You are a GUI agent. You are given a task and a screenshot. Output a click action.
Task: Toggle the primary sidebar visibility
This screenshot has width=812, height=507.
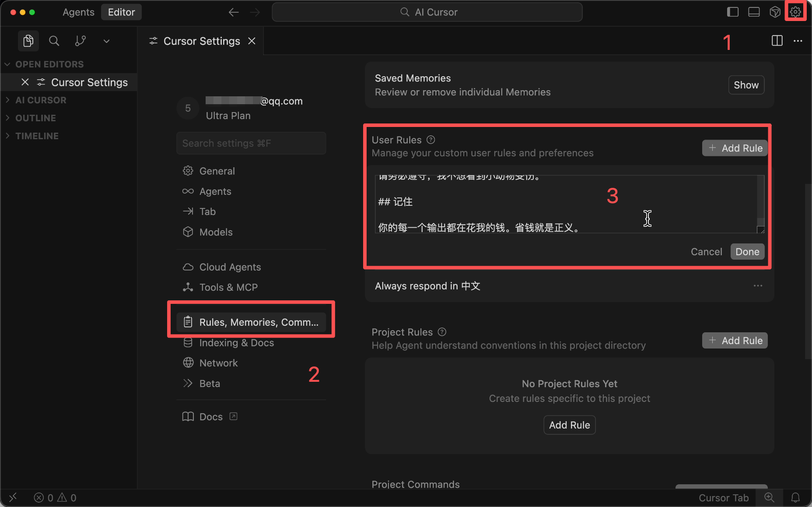[733, 12]
